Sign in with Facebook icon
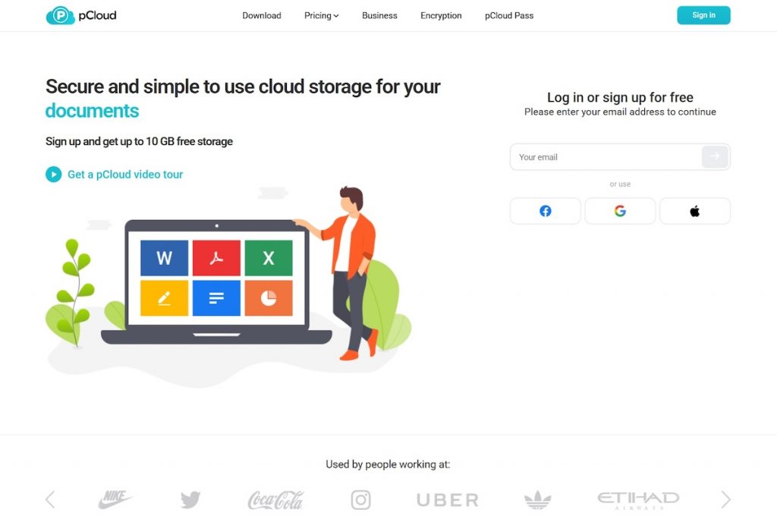This screenshot has height=532, width=777. tap(545, 211)
